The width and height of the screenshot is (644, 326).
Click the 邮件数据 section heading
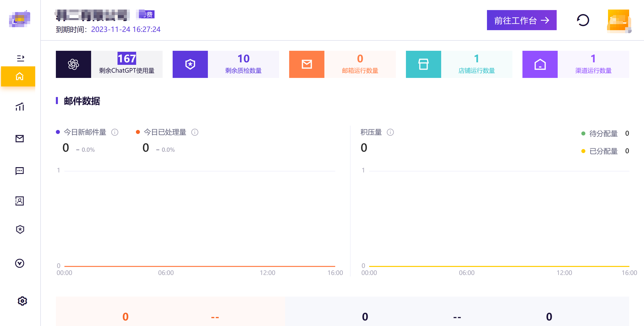pos(82,101)
